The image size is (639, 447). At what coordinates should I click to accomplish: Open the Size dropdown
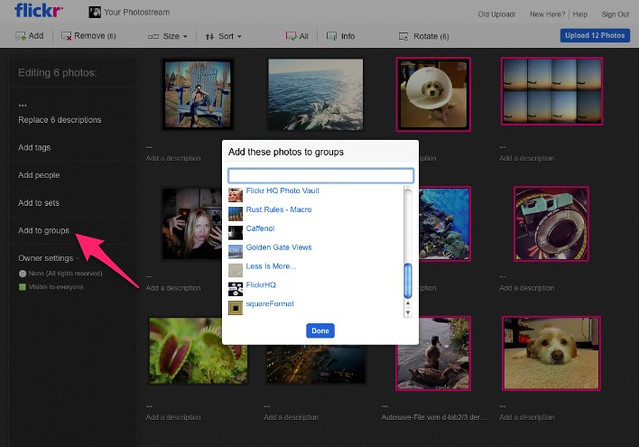pos(168,36)
